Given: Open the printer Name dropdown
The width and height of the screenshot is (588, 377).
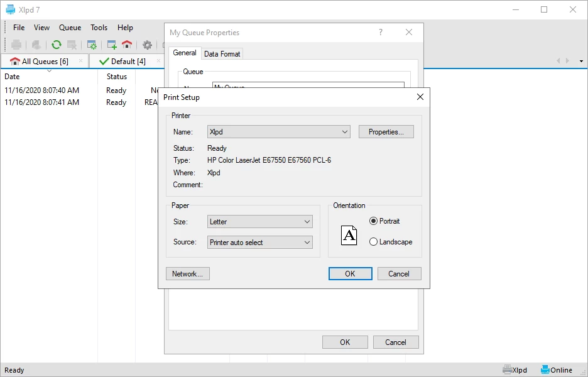Looking at the screenshot, I should pos(279,132).
